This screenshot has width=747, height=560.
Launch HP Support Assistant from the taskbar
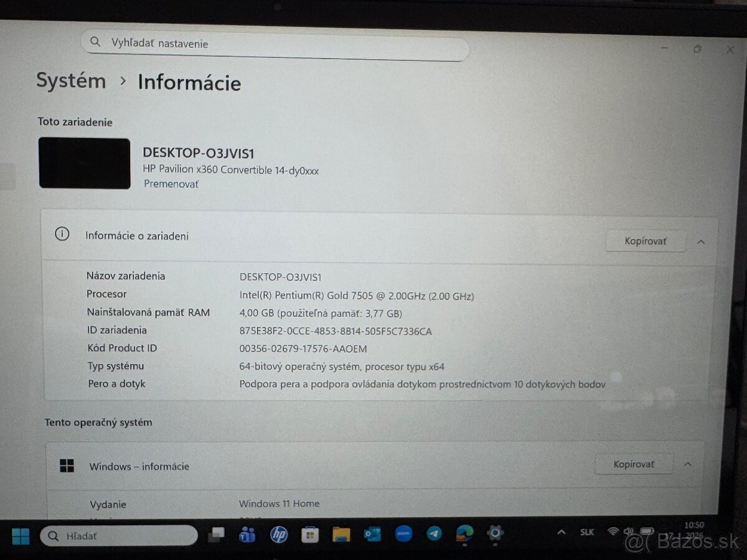tap(279, 535)
